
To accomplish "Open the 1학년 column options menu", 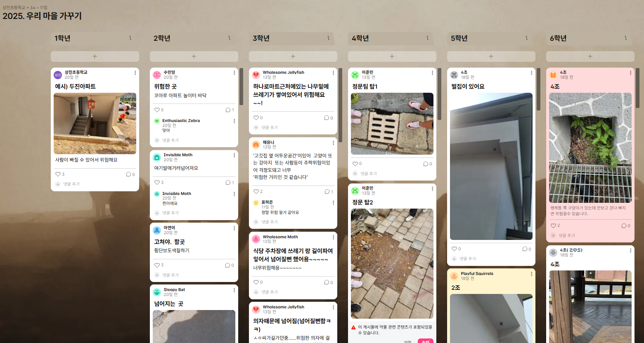I will pyautogui.click(x=130, y=38).
